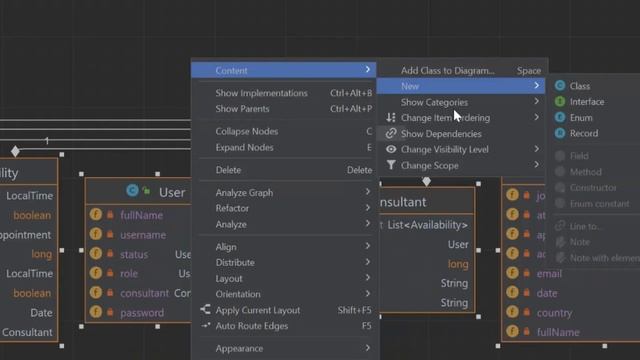The width and height of the screenshot is (640, 360).
Task: Click the lock icon beside country
Action: coord(527,312)
